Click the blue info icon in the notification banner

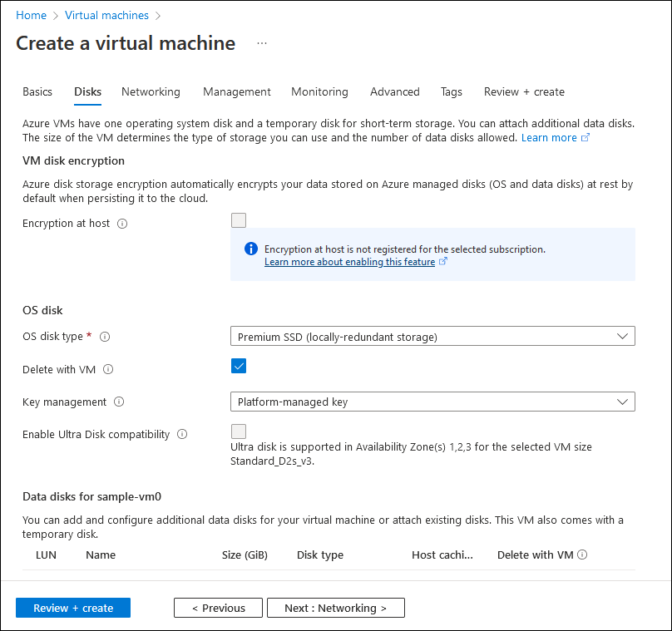point(250,249)
